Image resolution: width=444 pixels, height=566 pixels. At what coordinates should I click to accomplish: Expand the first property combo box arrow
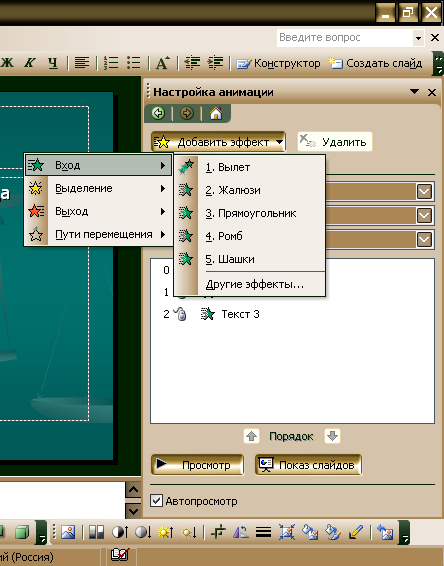(424, 191)
